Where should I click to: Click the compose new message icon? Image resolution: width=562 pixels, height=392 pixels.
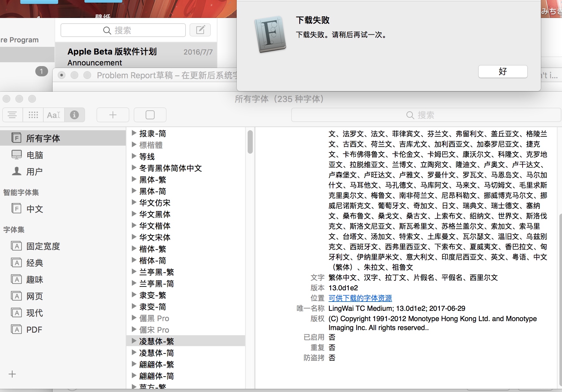(200, 30)
